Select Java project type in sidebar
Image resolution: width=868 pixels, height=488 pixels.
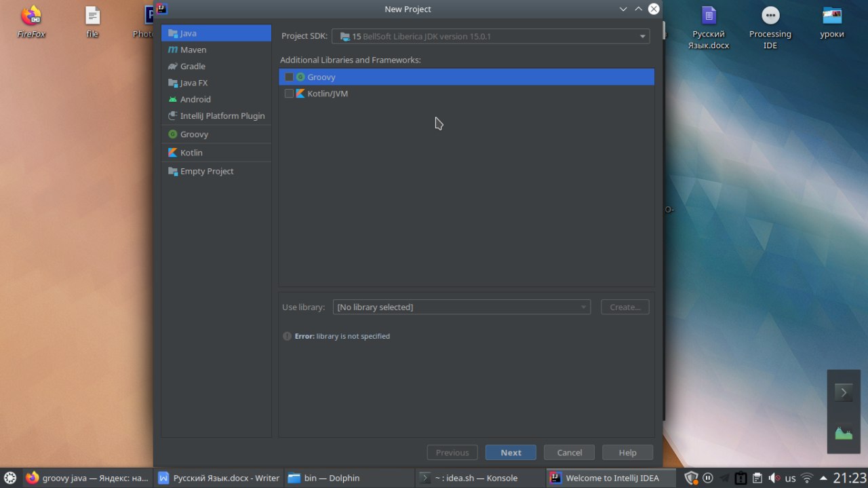(216, 33)
